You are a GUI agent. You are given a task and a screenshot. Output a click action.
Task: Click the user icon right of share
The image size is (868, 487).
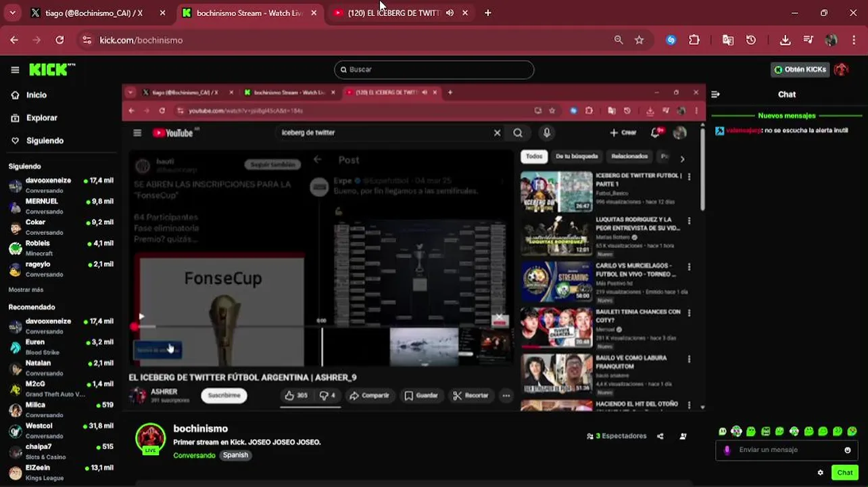pyautogui.click(x=683, y=436)
